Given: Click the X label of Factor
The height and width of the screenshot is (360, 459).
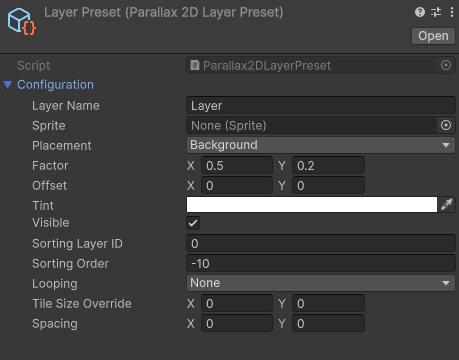Looking at the screenshot, I should tap(191, 166).
